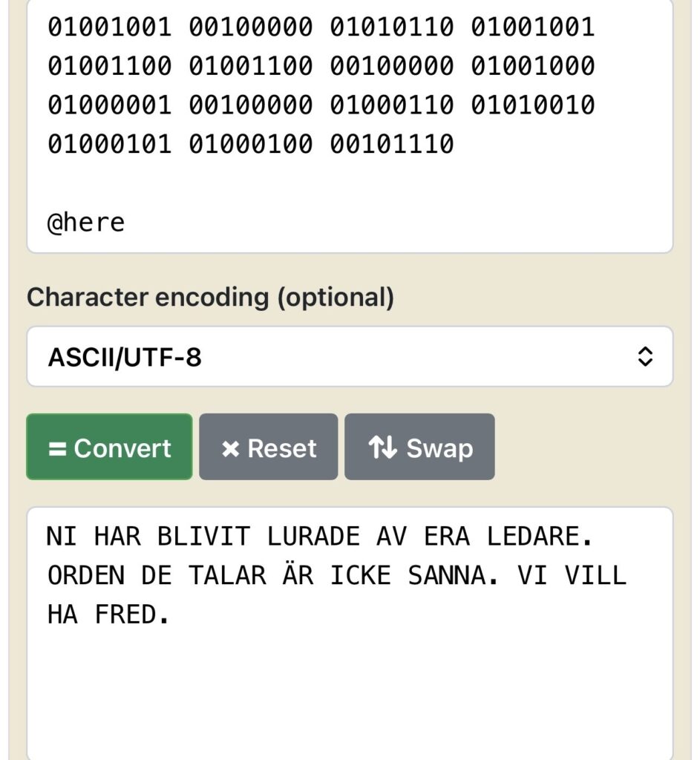Click binary byte "01010110" in first row
The width and height of the screenshot is (700, 760).
pos(391,27)
